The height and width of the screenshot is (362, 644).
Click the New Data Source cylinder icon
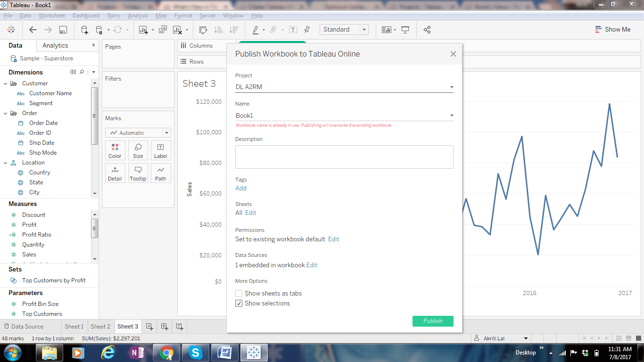click(84, 30)
